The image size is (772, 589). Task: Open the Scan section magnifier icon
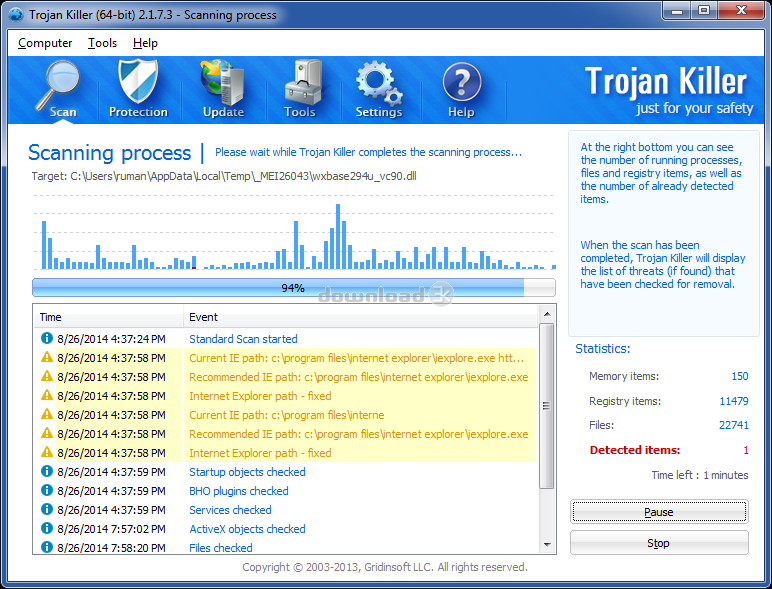point(59,84)
